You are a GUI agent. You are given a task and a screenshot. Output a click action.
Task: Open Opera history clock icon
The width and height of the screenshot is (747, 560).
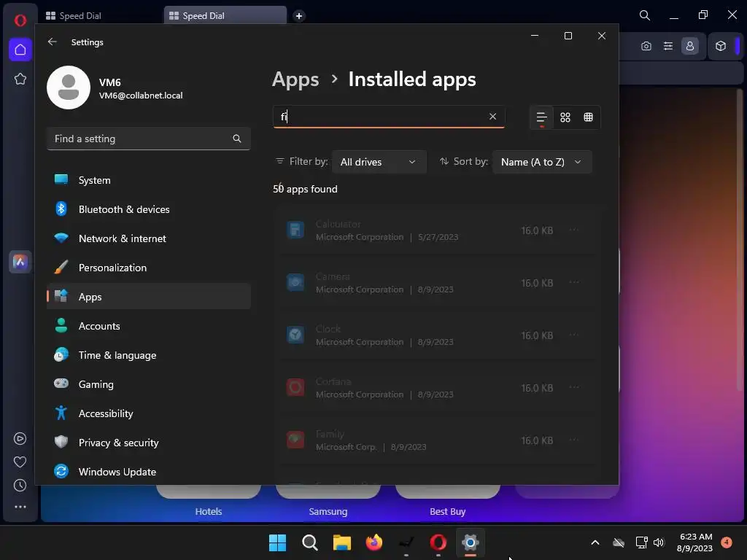point(20,485)
